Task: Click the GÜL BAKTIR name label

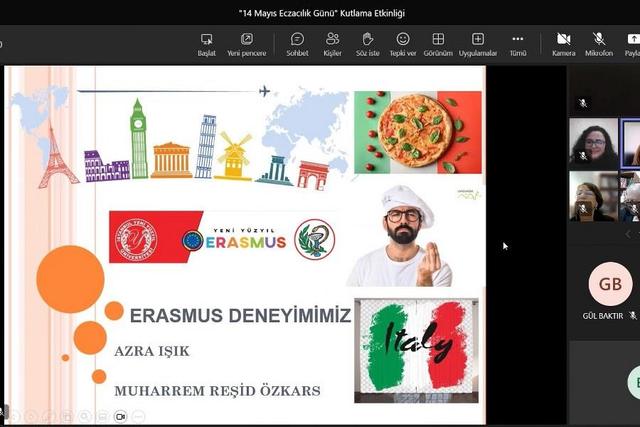Action: tap(602, 316)
